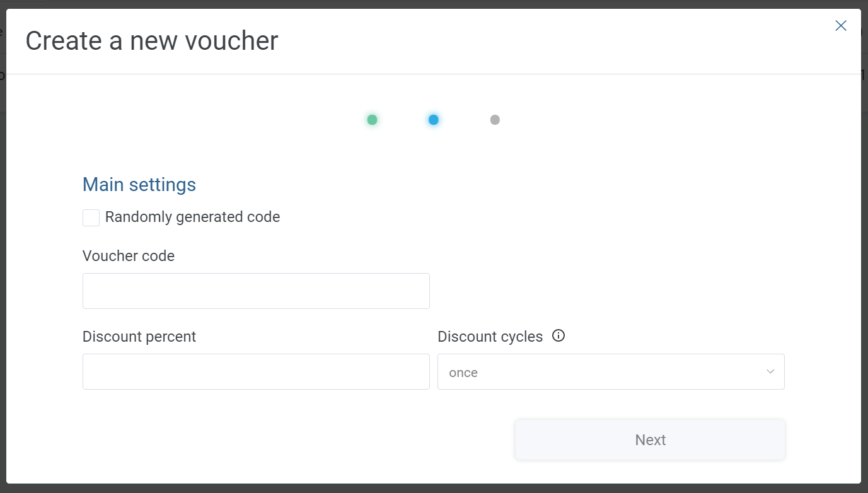
Task: Go to the first green step dot
Action: coord(372,120)
